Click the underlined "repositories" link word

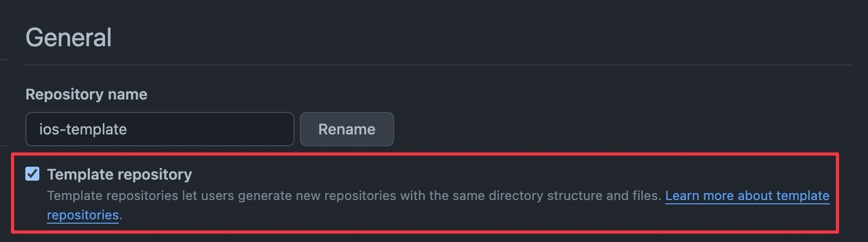click(82, 215)
